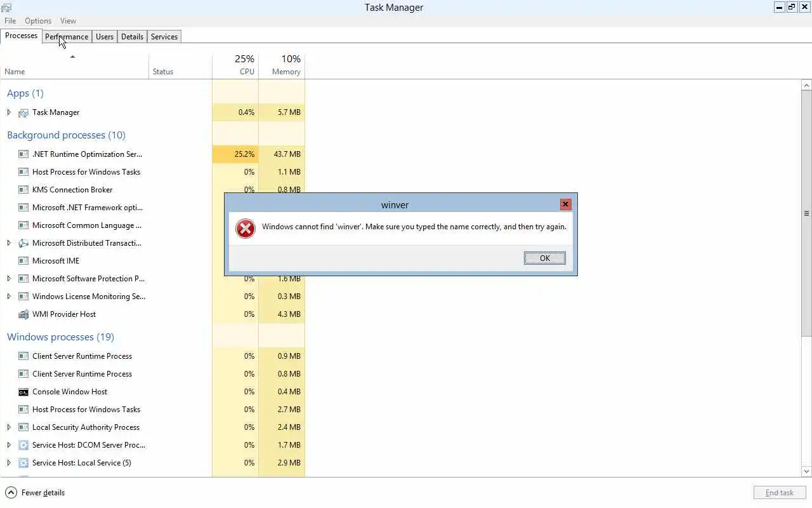The width and height of the screenshot is (812, 508).
Task: Select the Host Process row with 2.7 MB
Action: point(152,410)
